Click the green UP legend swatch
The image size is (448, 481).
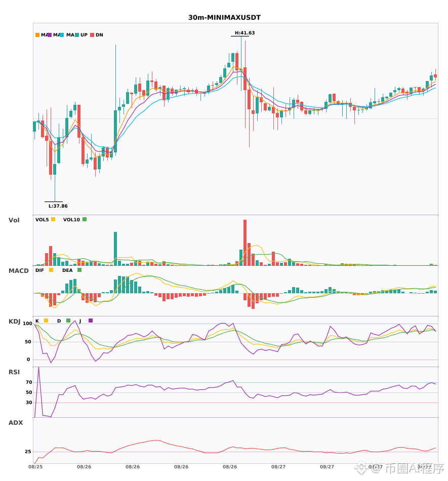click(77, 35)
